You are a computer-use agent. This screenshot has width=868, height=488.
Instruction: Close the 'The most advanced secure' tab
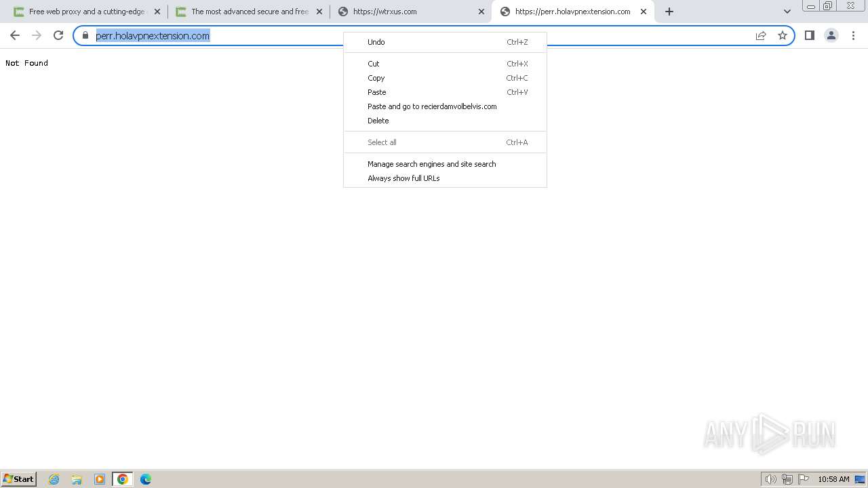pyautogui.click(x=319, y=12)
